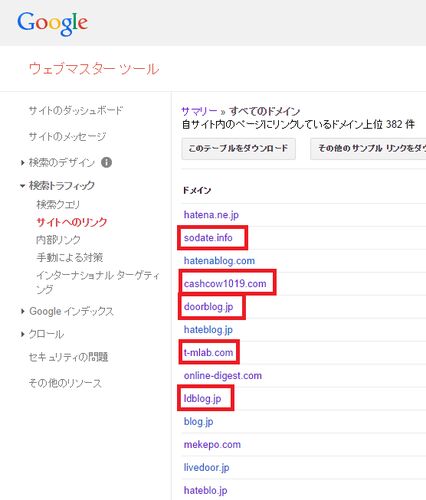Open 検索クエリ submenu item
426x500 pixels.
(58, 205)
